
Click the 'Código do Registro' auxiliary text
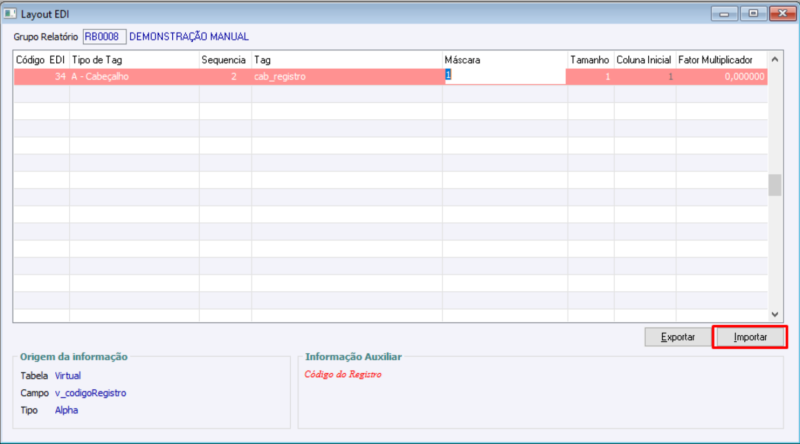tap(343, 374)
